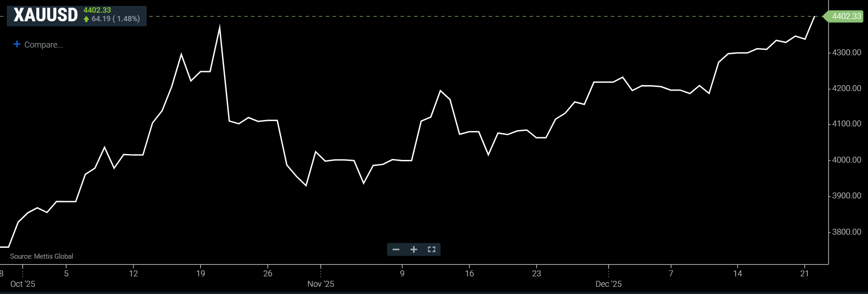Click the XAUUSD symbol title

click(x=46, y=15)
